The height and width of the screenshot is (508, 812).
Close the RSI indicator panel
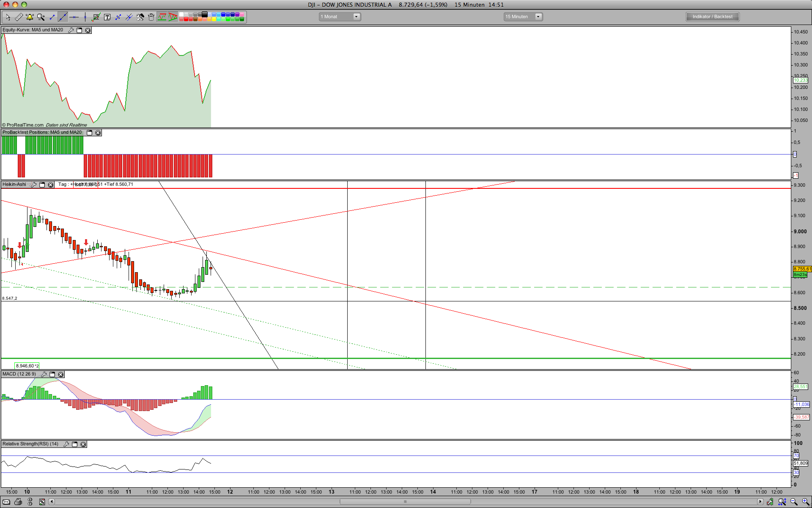click(x=83, y=444)
